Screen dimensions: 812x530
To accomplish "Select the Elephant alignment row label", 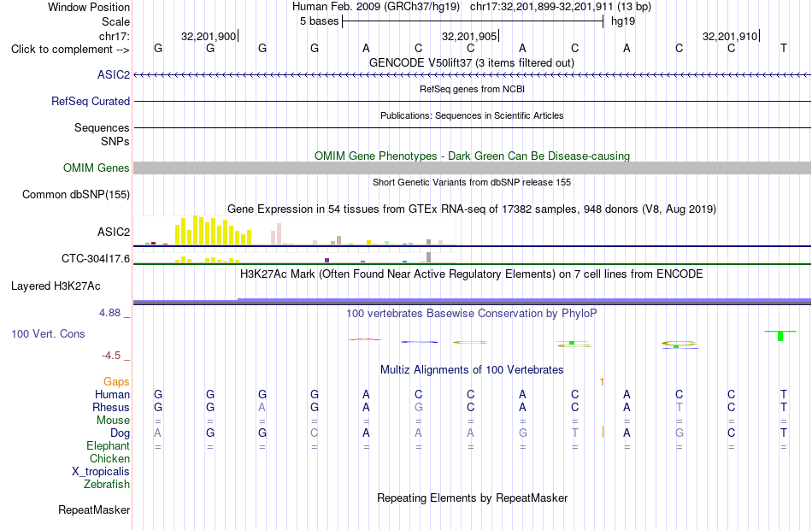I will [x=108, y=445].
